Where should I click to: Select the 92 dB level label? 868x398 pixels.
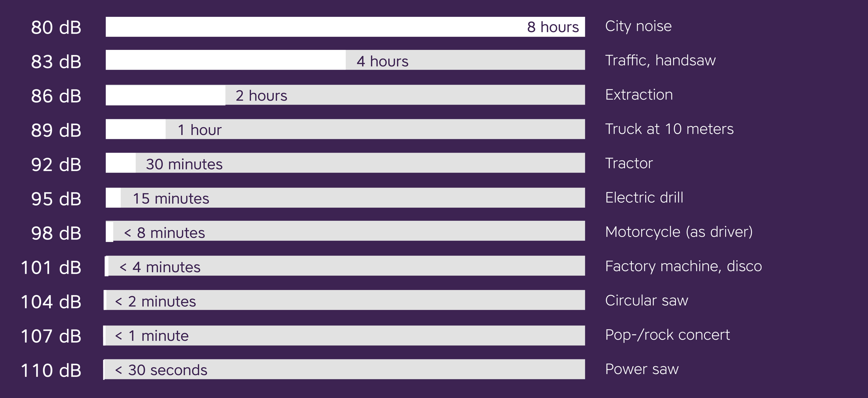56,165
